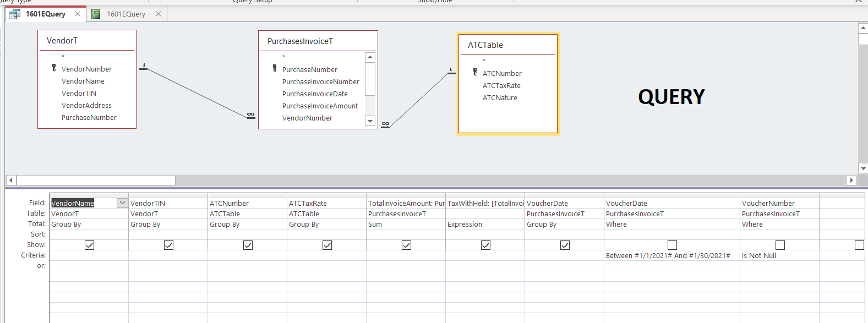Image resolution: width=868 pixels, height=323 pixels.
Task: Select PurchaseNumber in PurchasesInvoiceT field list
Action: pyautogui.click(x=310, y=69)
